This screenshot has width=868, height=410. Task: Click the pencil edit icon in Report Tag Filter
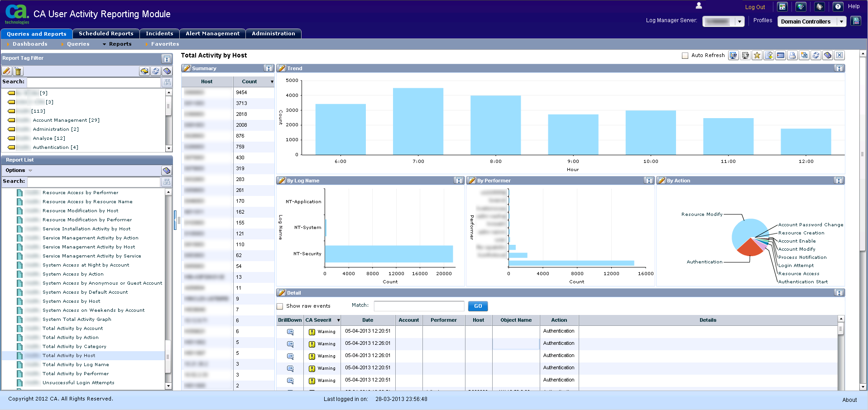6,71
